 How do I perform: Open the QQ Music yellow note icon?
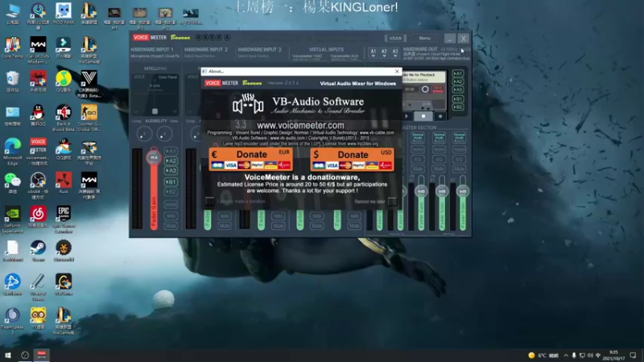coord(64,81)
